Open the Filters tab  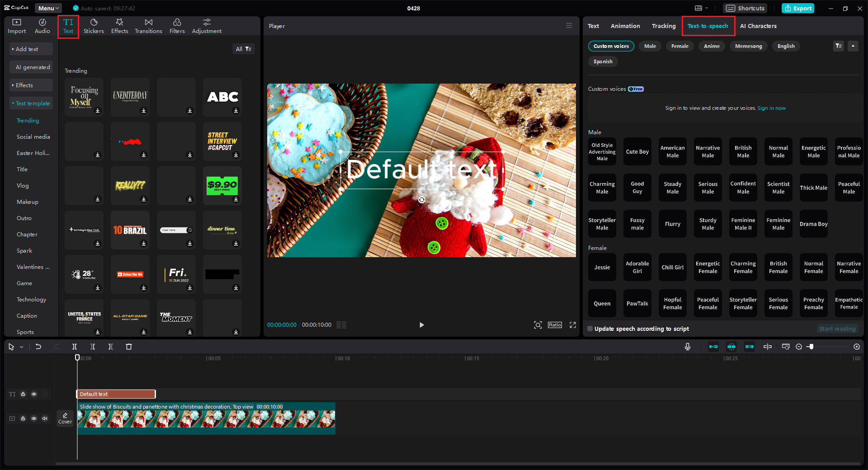coord(177,26)
